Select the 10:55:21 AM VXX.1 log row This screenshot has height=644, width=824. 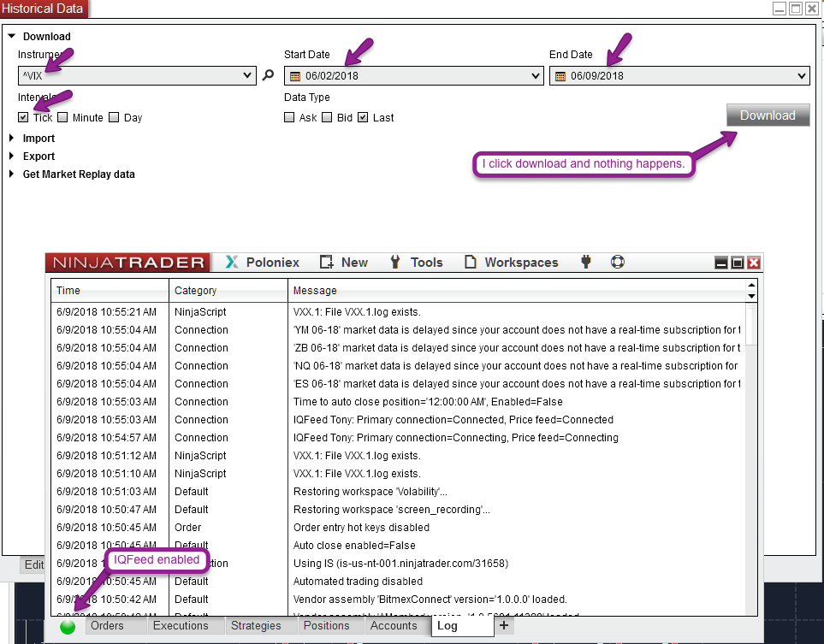pos(399,312)
